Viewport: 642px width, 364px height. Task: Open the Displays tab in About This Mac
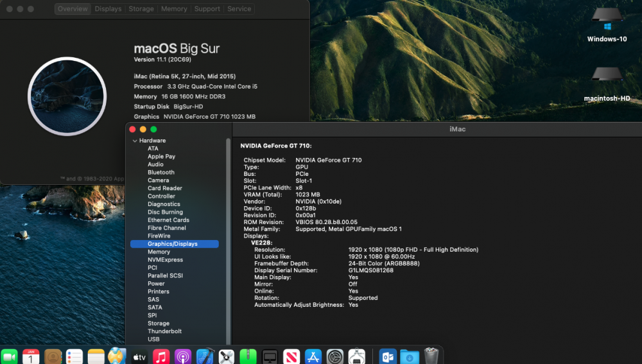click(108, 8)
